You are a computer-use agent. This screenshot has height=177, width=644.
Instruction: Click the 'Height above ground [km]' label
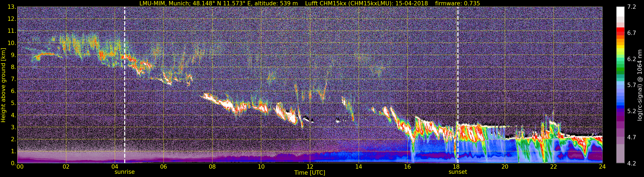[3, 85]
